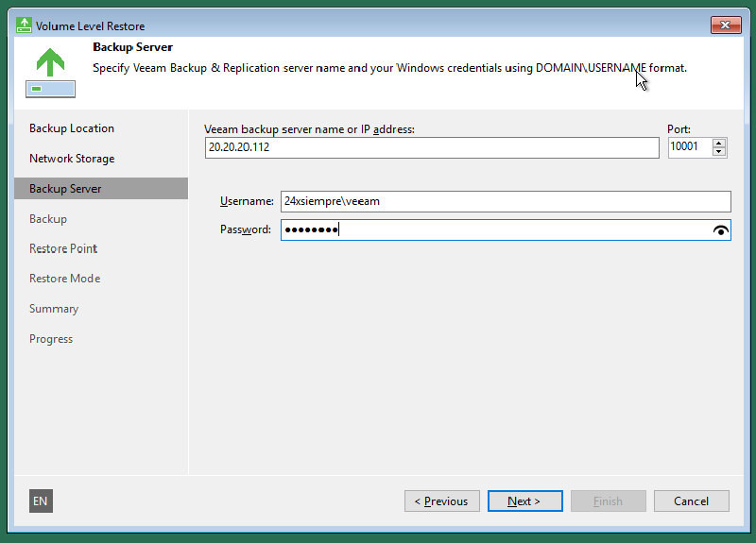Click the 'Port:' label
The width and height of the screenshot is (756, 543).
pyautogui.click(x=679, y=129)
